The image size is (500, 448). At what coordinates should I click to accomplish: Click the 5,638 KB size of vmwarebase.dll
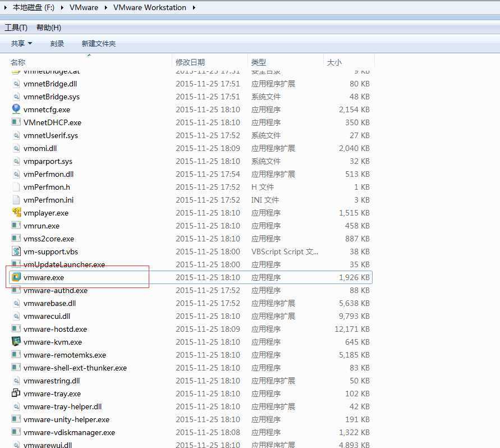354,303
